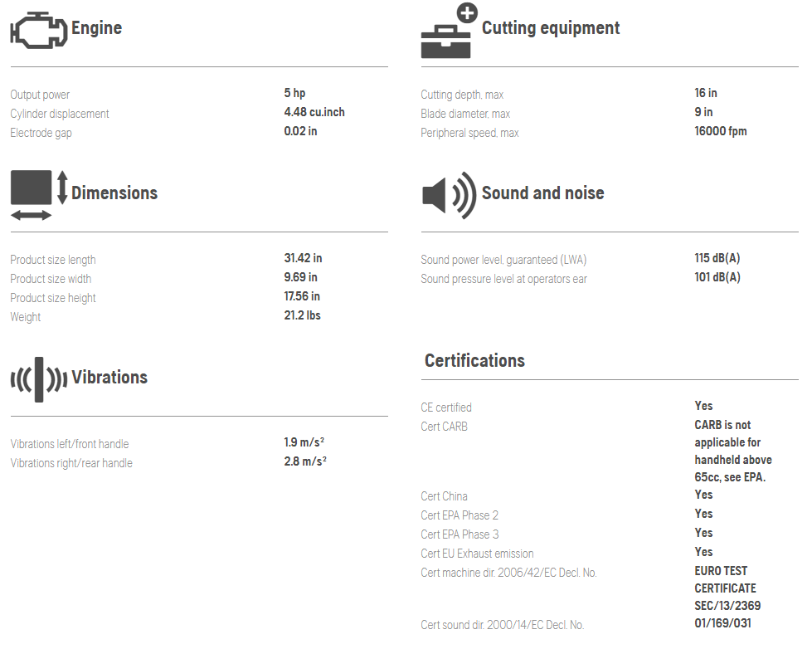Click the Product size length label
This screenshot has height=649, width=812.
[x=53, y=261]
